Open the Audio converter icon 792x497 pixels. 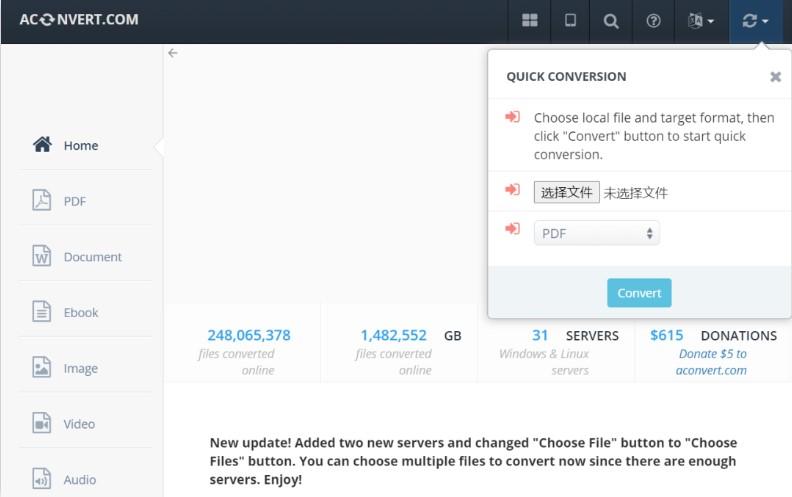pos(41,478)
